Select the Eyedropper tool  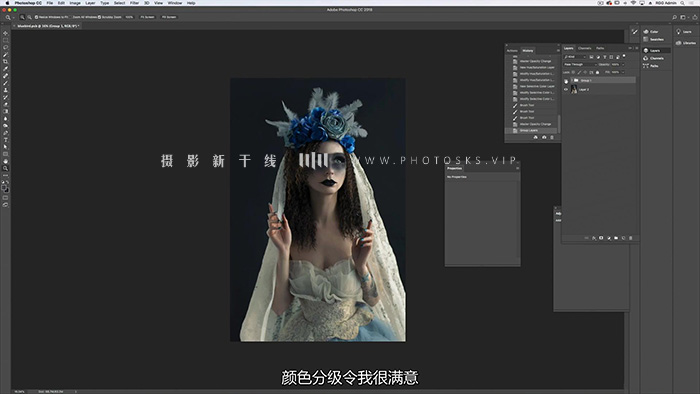[x=5, y=68]
